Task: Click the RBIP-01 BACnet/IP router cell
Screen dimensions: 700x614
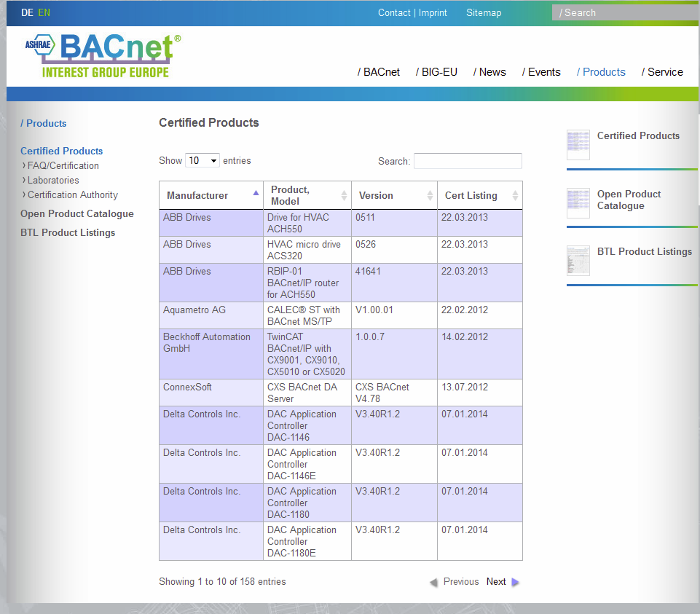Action: click(x=307, y=283)
